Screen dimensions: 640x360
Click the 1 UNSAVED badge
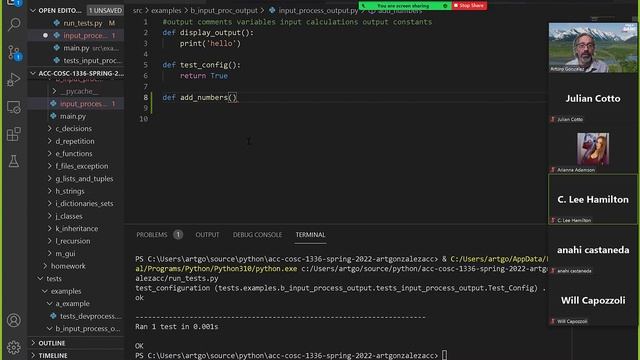[x=105, y=10]
